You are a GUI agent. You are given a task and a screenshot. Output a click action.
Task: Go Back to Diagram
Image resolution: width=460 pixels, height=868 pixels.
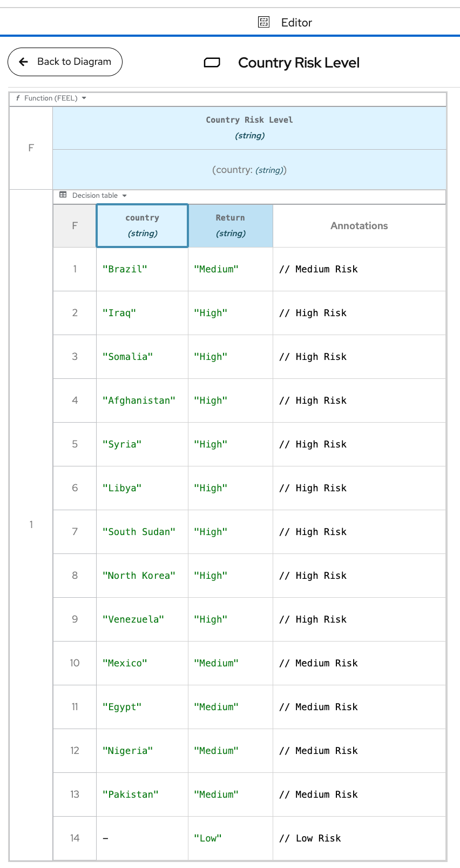tap(65, 62)
